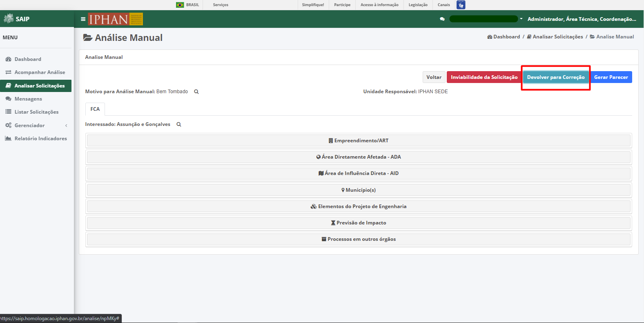The image size is (644, 323).
Task: Expand Área Diretamente Afetada - ADA section
Action: point(359,157)
